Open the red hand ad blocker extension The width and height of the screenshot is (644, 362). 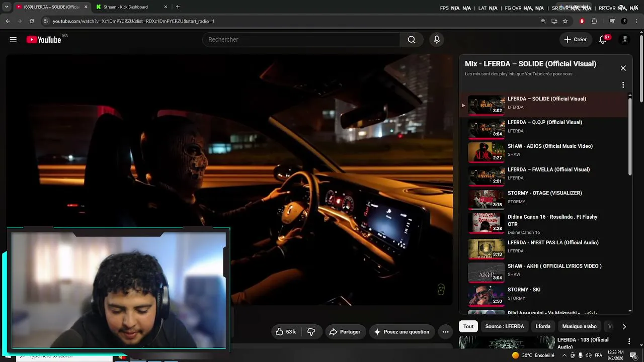(582, 21)
